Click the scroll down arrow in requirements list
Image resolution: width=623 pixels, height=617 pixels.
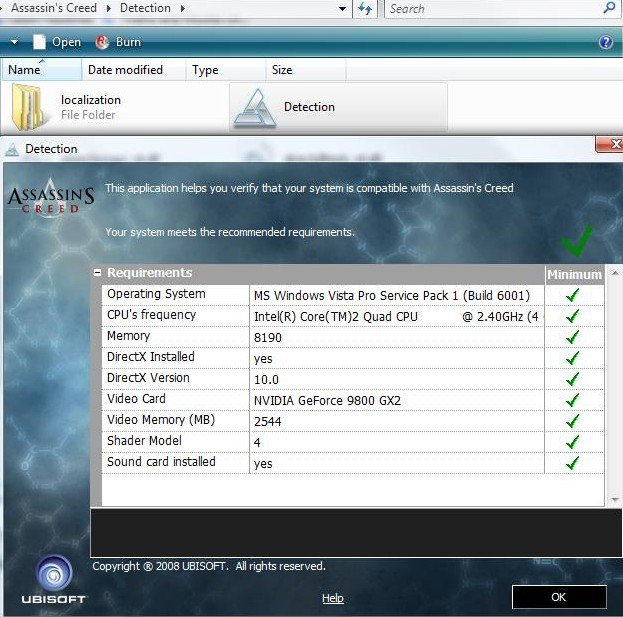(615, 500)
